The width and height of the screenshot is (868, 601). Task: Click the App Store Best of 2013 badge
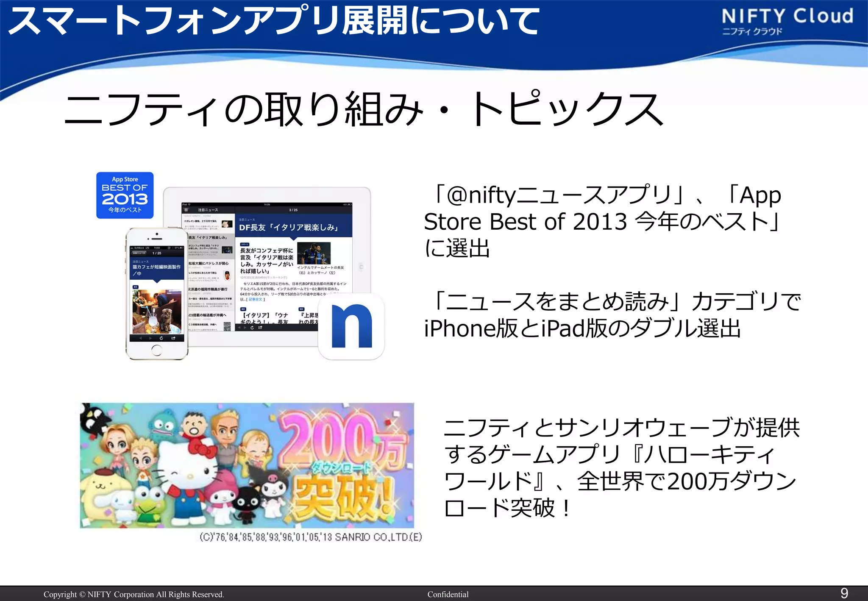[125, 195]
